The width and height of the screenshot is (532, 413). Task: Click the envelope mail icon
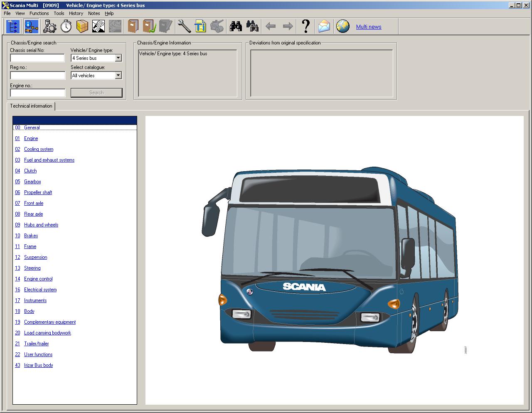click(324, 27)
